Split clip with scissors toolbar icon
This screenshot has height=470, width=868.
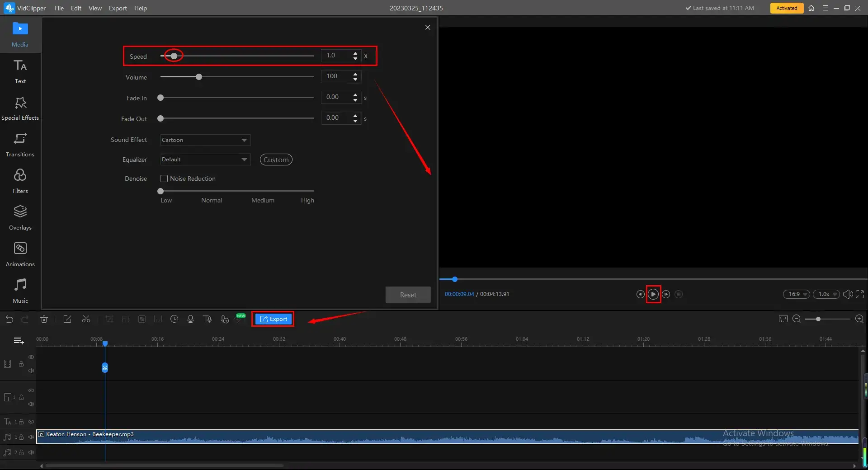coord(86,319)
